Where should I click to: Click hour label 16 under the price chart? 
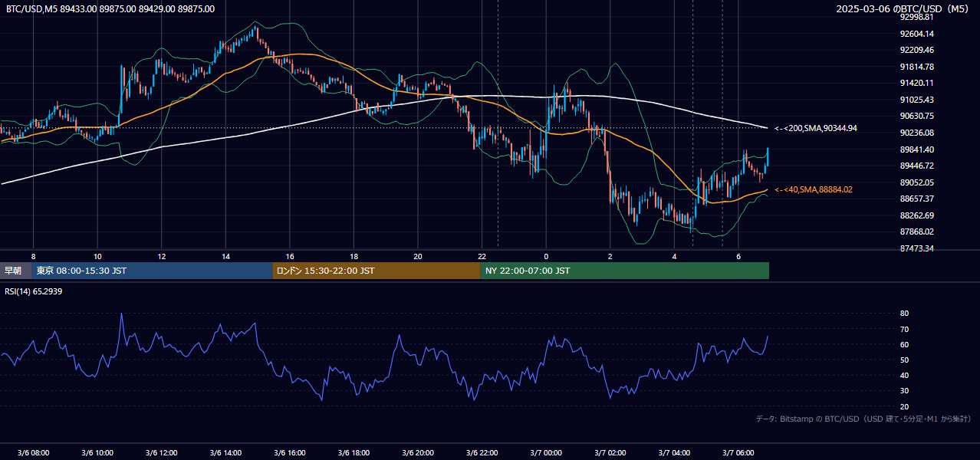(290, 256)
